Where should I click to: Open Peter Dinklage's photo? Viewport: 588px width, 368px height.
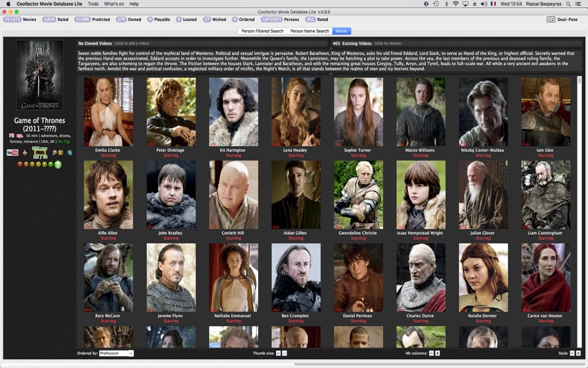(x=171, y=112)
